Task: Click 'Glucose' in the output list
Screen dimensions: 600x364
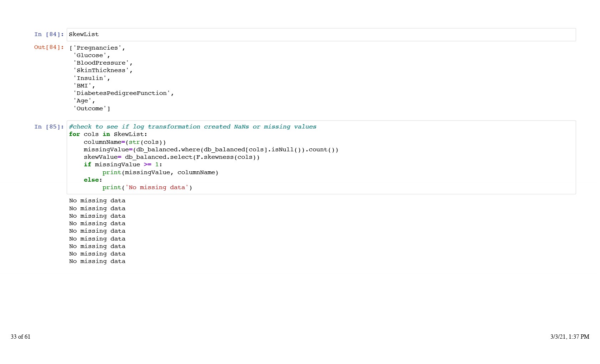Action: [x=91, y=56]
